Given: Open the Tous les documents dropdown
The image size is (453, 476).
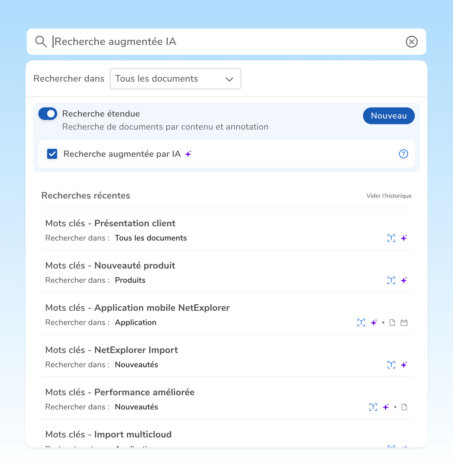Looking at the screenshot, I should click(175, 79).
